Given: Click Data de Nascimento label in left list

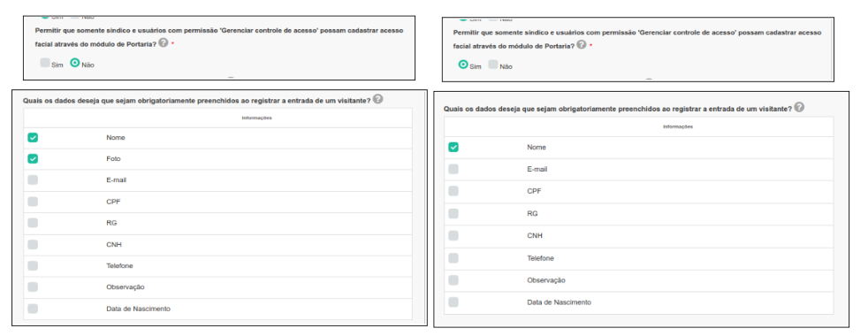Looking at the screenshot, I should point(139,309).
